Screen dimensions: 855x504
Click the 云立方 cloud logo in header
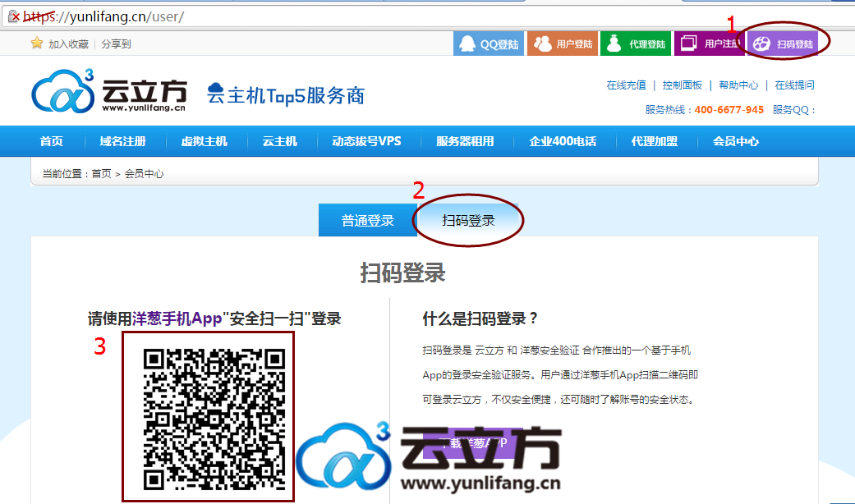pyautogui.click(x=62, y=91)
